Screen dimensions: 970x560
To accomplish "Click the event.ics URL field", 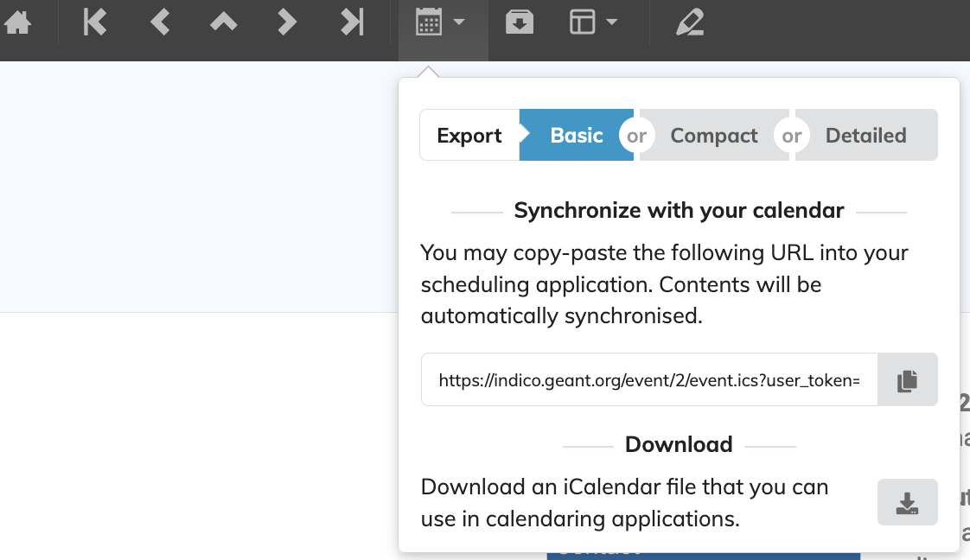I will (648, 380).
